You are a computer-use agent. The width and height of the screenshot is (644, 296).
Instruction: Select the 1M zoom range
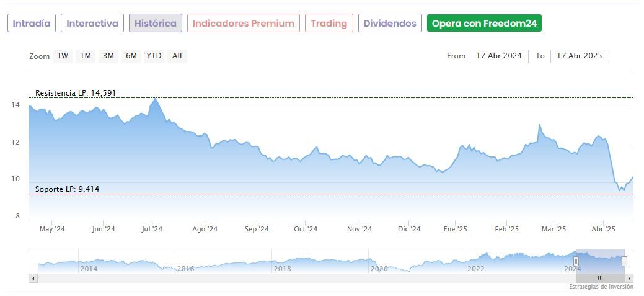pyautogui.click(x=86, y=56)
